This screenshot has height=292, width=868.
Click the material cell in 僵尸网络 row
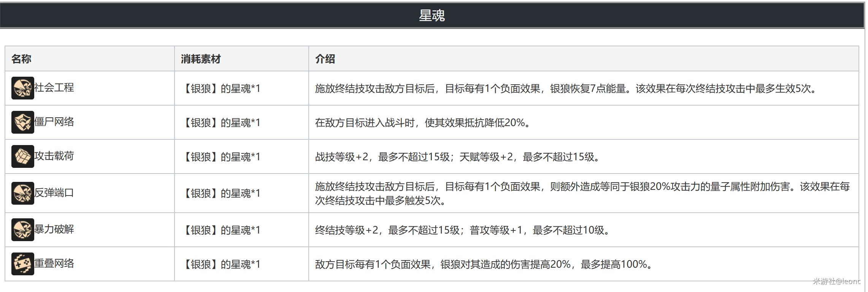point(241,122)
